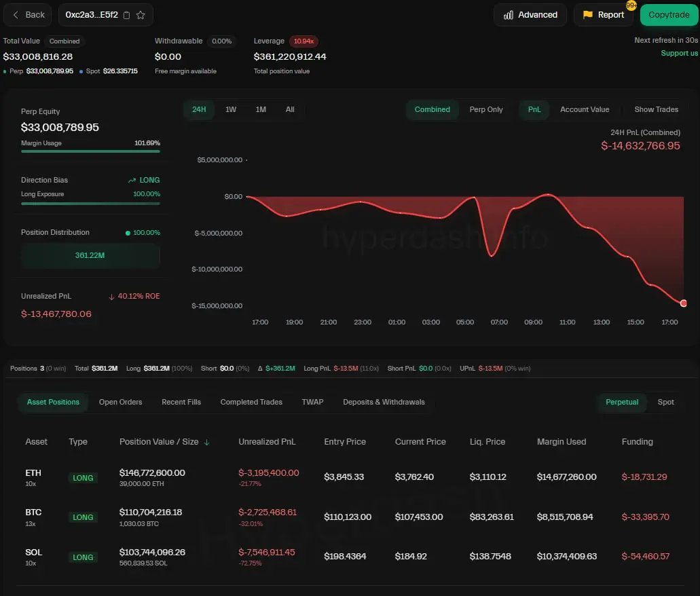Follow the Support us link
Image resolution: width=700 pixels, height=596 pixels.
(679, 53)
